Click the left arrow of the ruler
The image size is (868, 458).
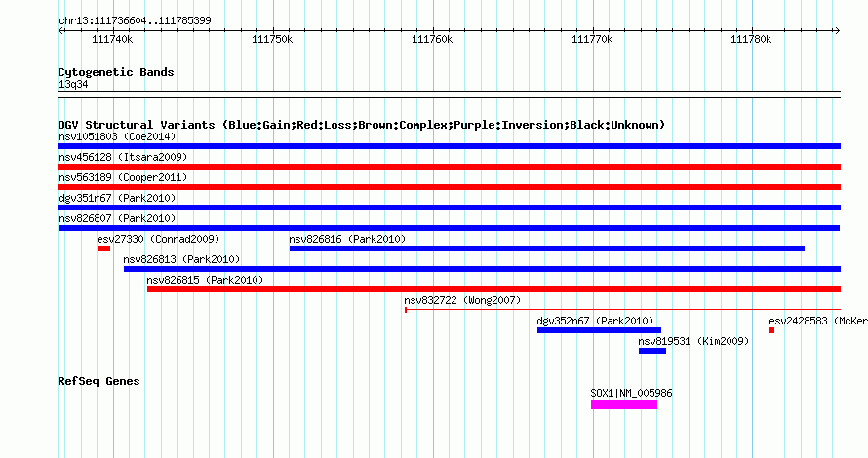60,30
